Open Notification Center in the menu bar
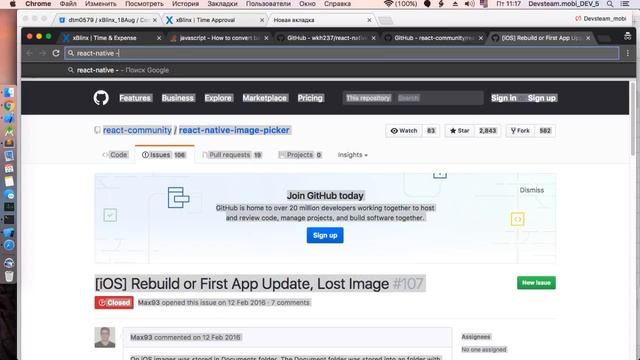 (625, 4)
